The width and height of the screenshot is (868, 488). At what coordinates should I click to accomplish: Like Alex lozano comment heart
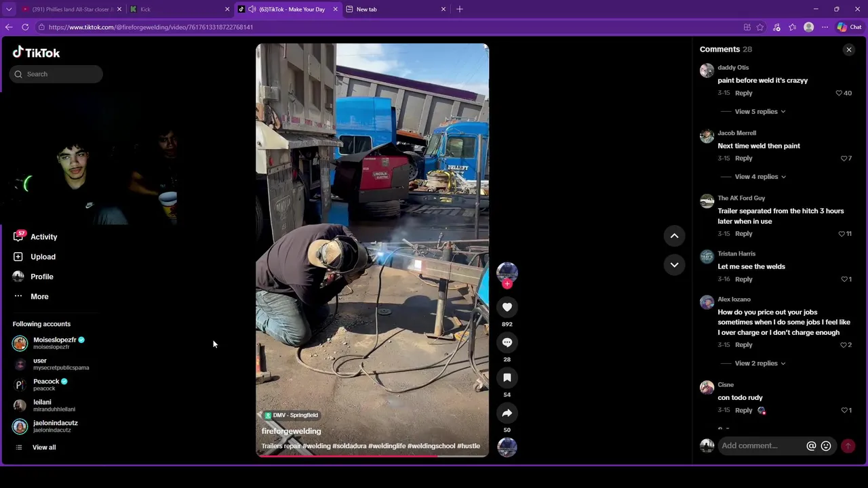844,345
